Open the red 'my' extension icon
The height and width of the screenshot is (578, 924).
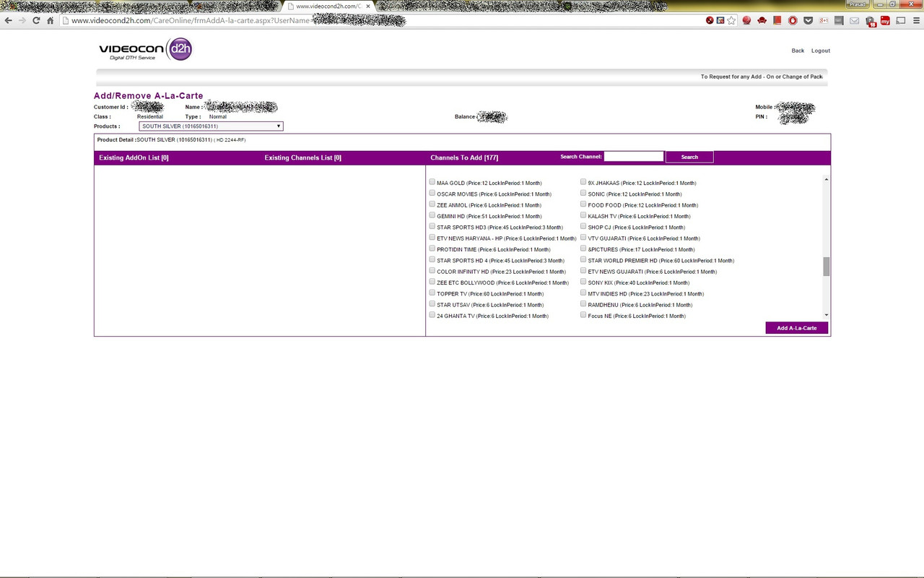point(885,20)
